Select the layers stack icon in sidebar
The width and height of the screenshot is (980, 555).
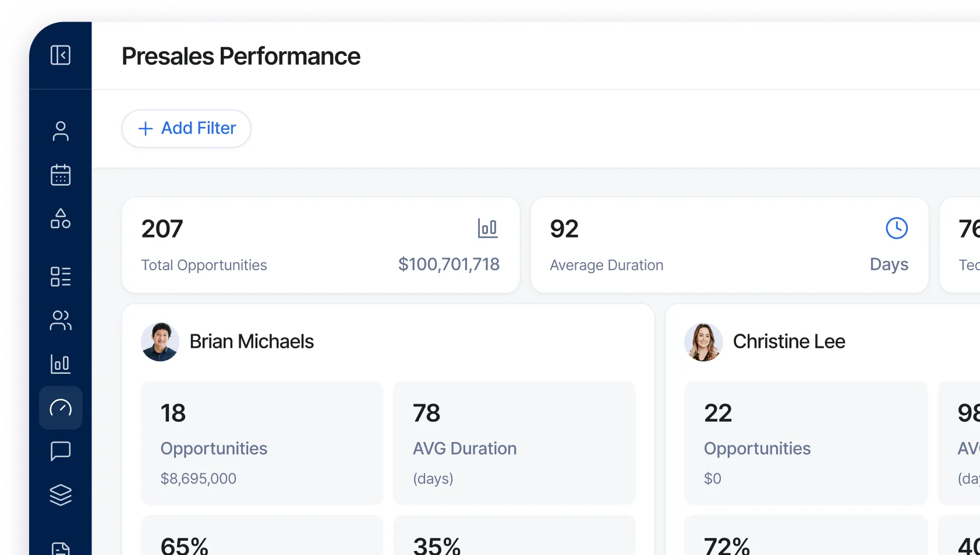61,496
